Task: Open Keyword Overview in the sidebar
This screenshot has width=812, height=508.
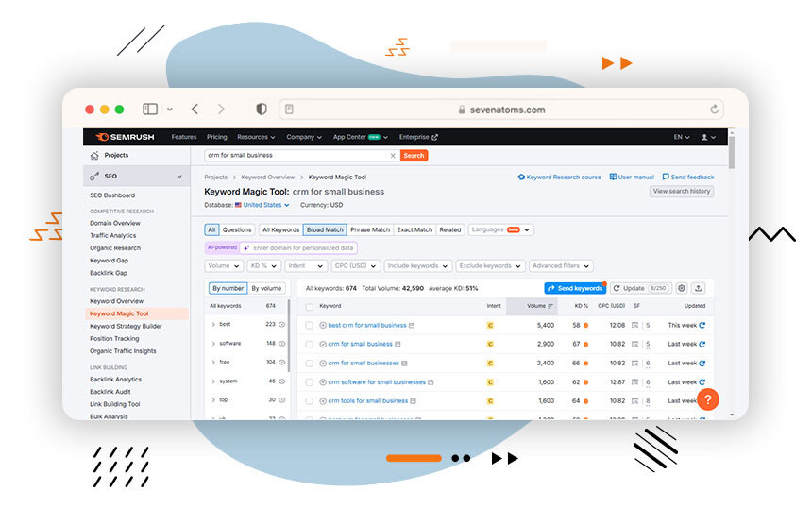Action: pyautogui.click(x=116, y=301)
